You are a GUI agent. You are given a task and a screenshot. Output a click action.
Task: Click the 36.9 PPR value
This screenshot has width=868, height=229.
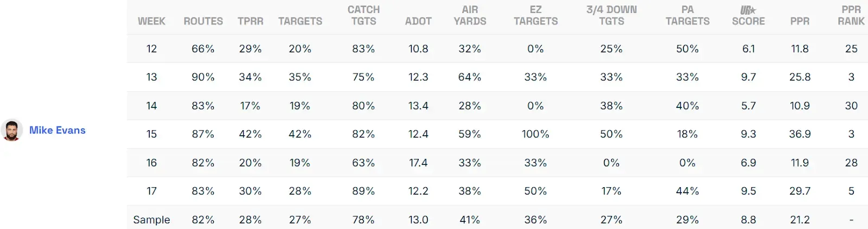pos(800,134)
